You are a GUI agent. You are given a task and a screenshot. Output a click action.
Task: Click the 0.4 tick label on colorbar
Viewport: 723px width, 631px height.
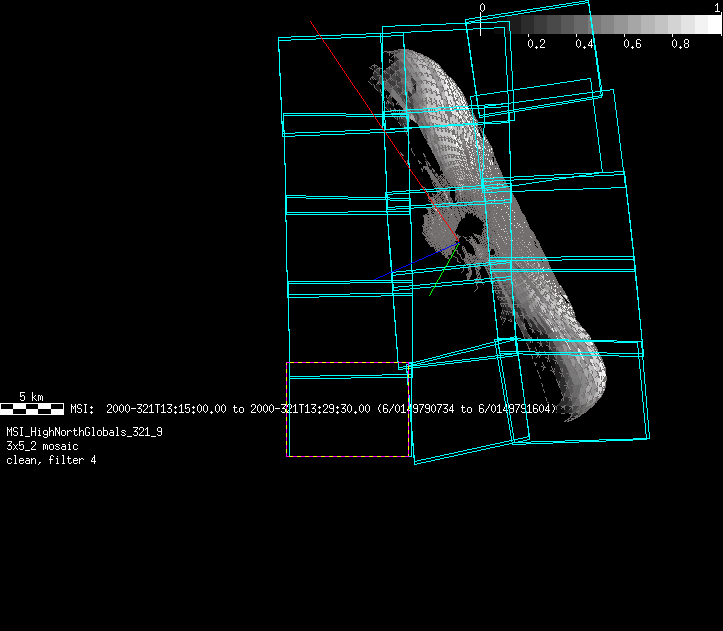pyautogui.click(x=584, y=44)
